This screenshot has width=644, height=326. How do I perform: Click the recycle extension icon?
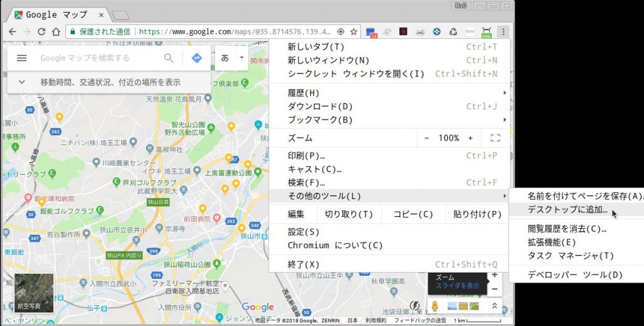pos(453,31)
